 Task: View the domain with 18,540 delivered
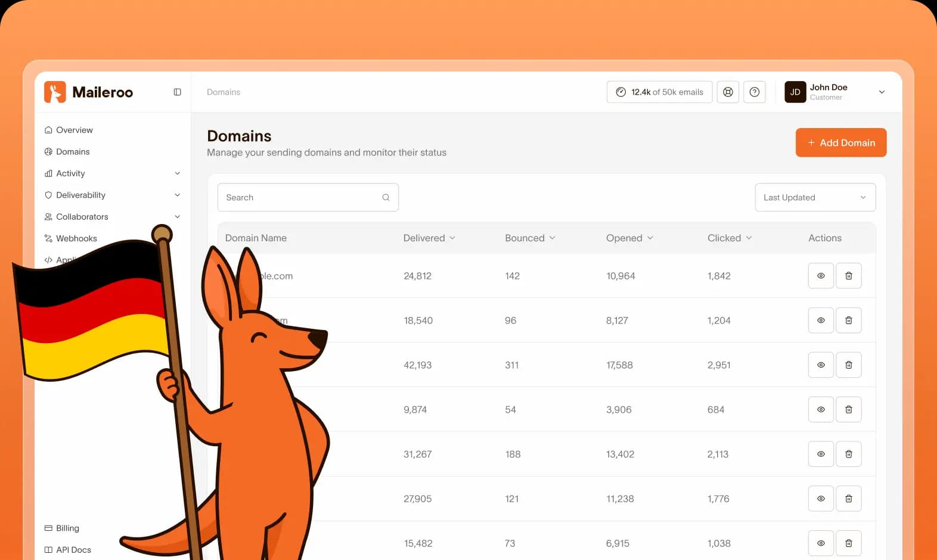pyautogui.click(x=821, y=321)
